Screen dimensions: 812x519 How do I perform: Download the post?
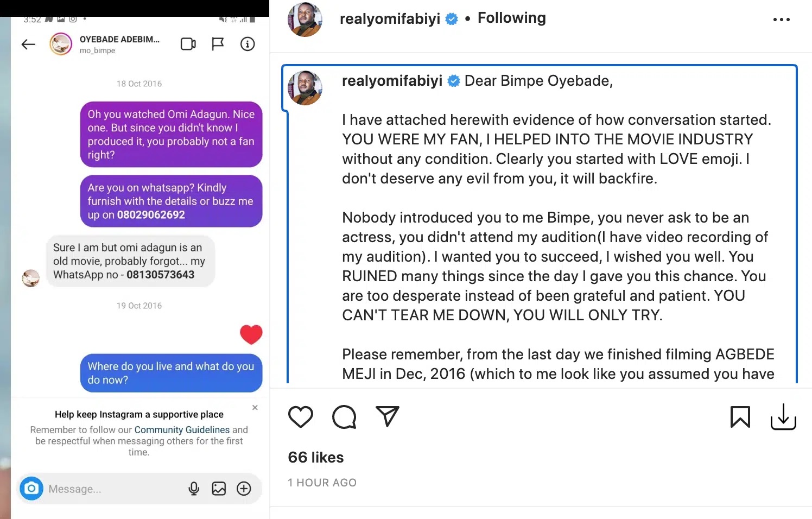783,417
